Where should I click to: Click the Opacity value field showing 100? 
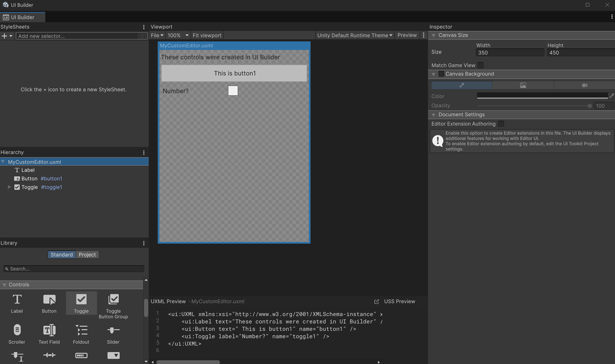(x=604, y=106)
